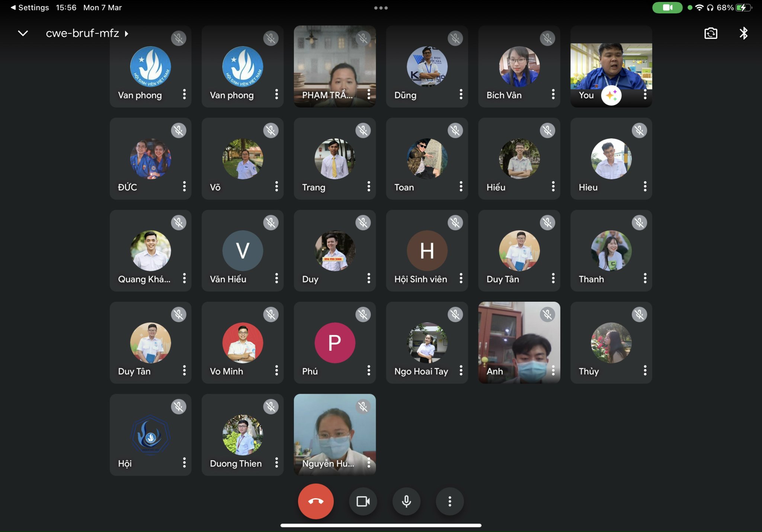Tap the switch camera icon
Screen dimensions: 762x532
pyautogui.click(x=711, y=33)
